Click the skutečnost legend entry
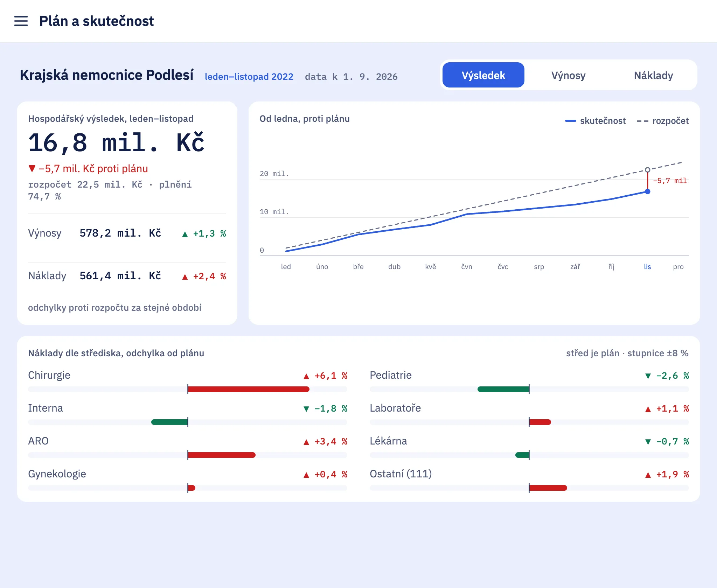The image size is (717, 588). [x=595, y=121]
